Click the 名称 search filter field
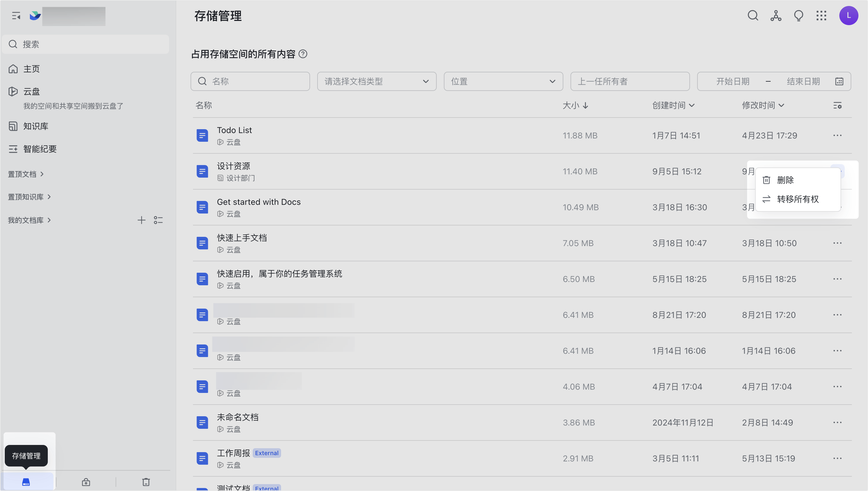This screenshot has width=868, height=491. [x=250, y=81]
